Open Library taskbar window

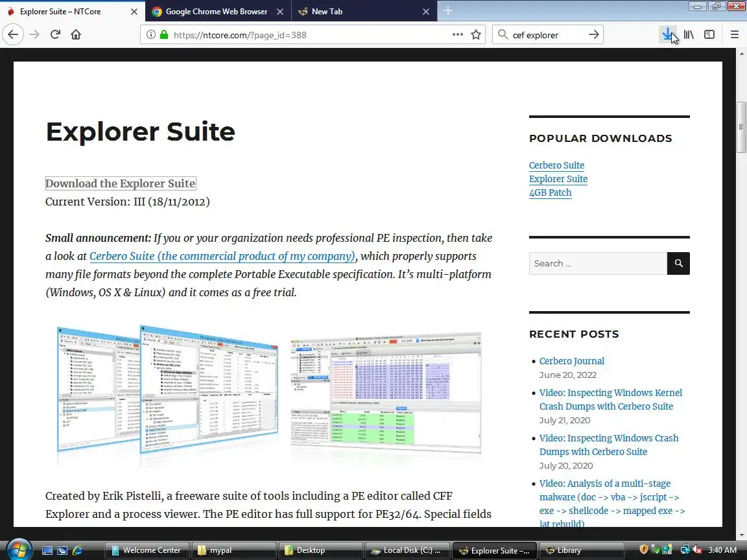(x=582, y=550)
